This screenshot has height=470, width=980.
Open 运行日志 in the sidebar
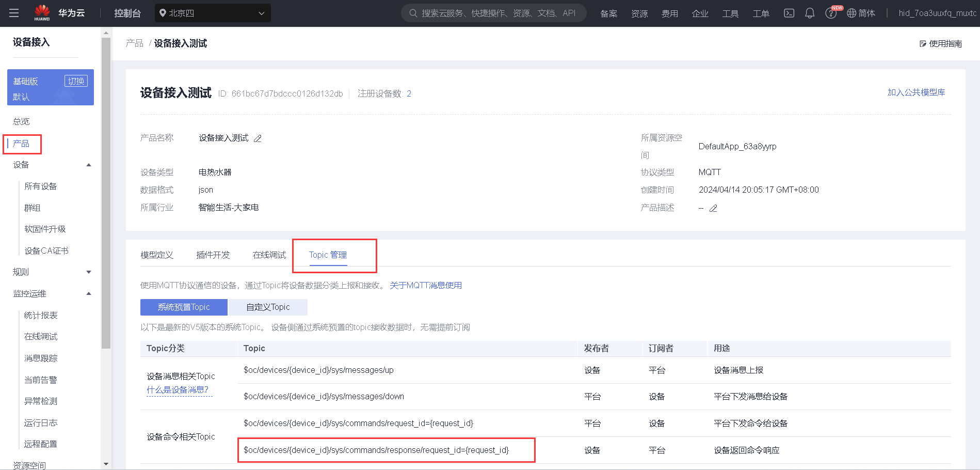click(x=41, y=423)
